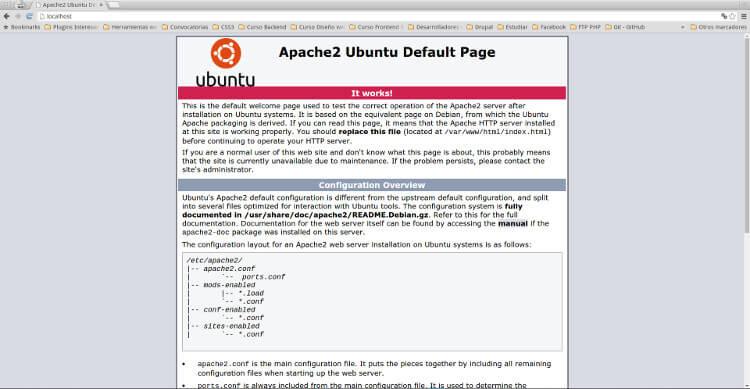Click the Apache2 Ubuntu Default Page heading
The height and width of the screenshot is (389, 750).
tap(387, 52)
